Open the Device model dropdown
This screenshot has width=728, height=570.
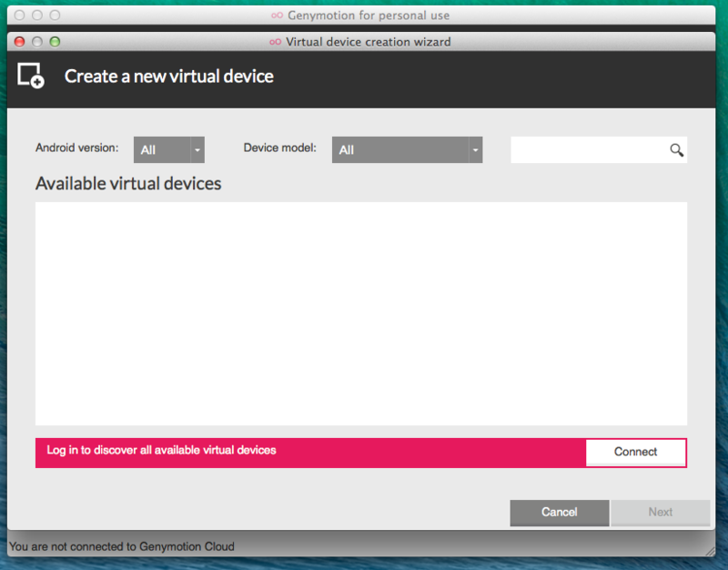[x=407, y=149]
